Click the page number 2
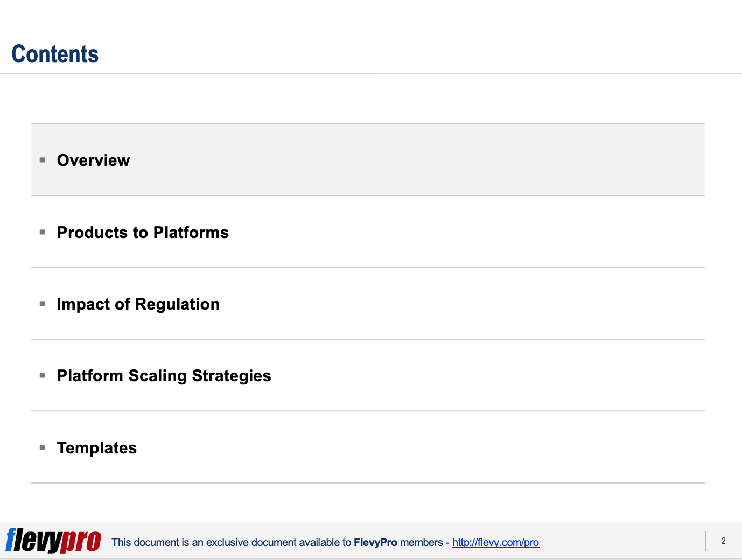This screenshot has width=742, height=560. pyautogui.click(x=724, y=541)
